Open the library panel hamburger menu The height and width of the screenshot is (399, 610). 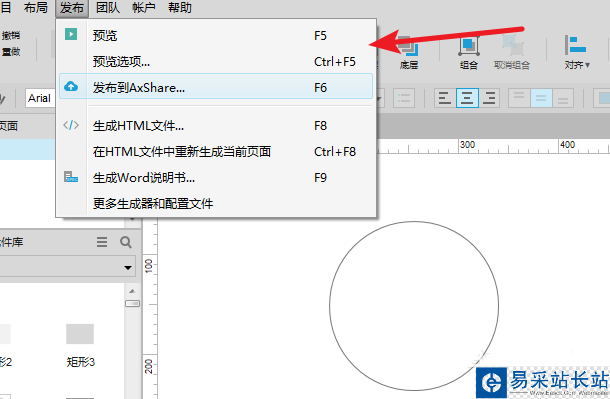pyautogui.click(x=102, y=242)
